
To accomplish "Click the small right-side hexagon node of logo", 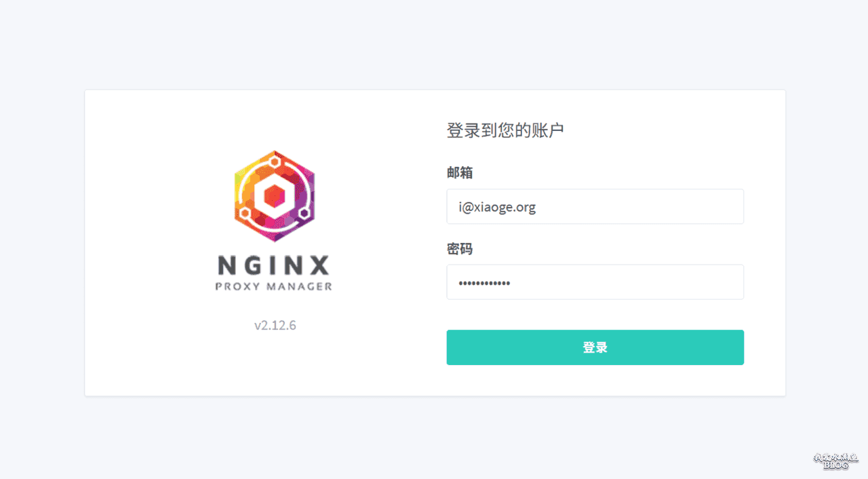I will (x=304, y=214).
